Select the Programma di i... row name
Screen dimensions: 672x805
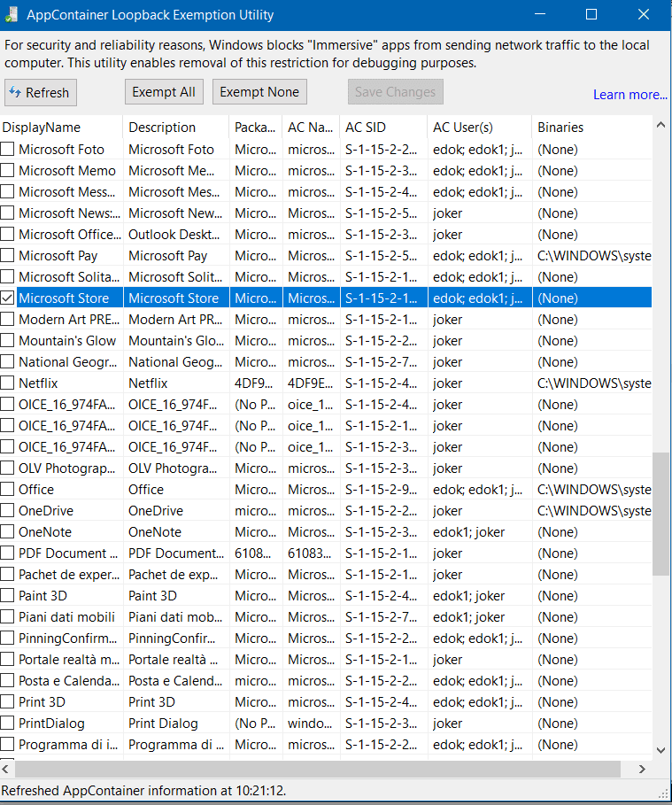click(68, 745)
